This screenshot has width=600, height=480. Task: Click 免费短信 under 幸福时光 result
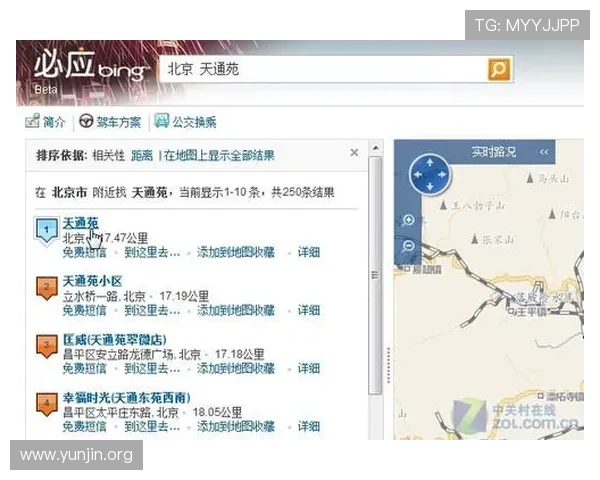85,426
